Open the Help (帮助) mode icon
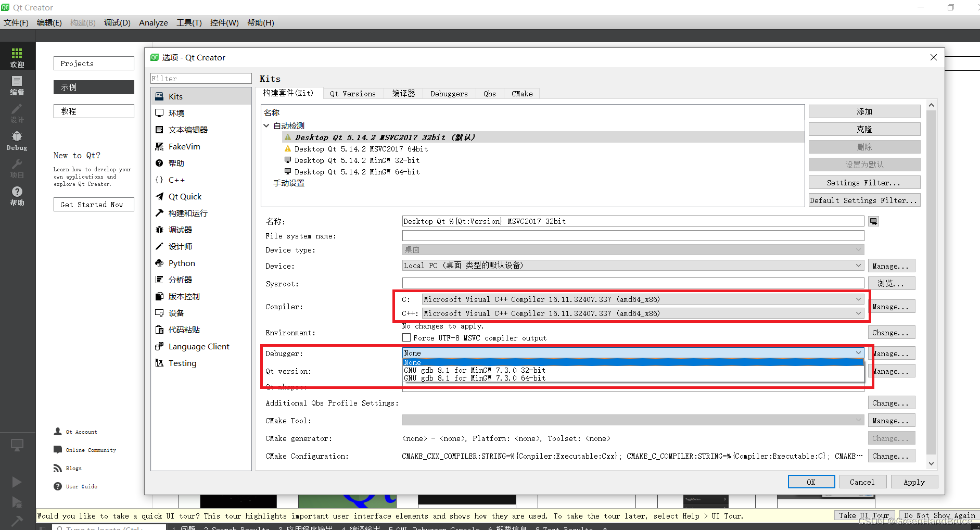 (x=17, y=196)
